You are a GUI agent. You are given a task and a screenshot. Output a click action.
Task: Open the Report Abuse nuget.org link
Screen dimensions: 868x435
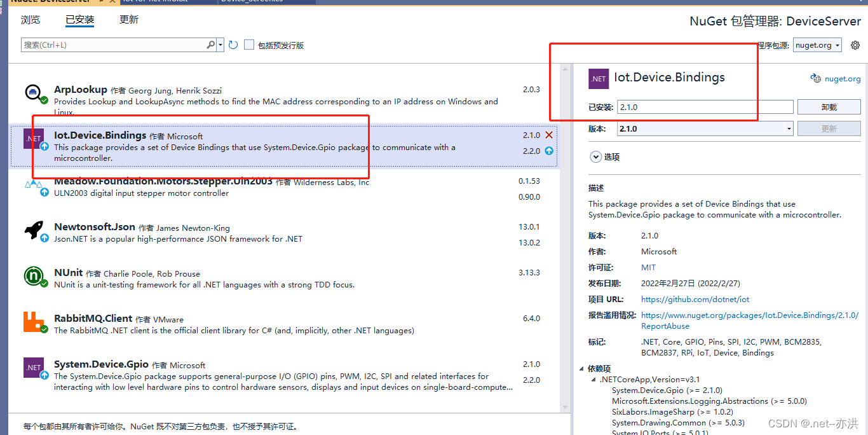(x=749, y=321)
